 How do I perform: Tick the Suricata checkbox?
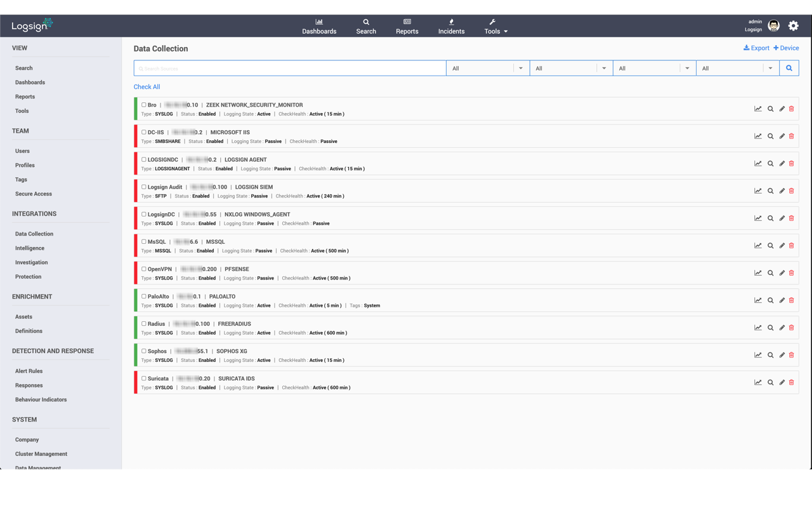(x=144, y=378)
